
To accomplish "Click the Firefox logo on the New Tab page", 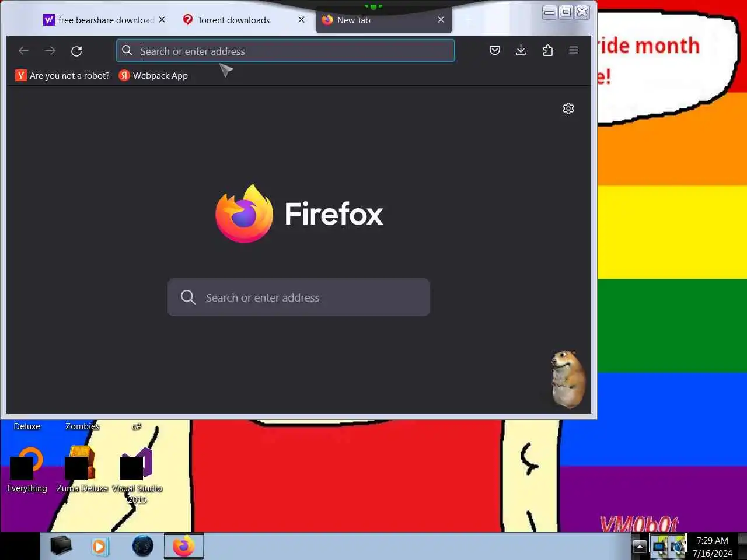I will click(x=244, y=213).
